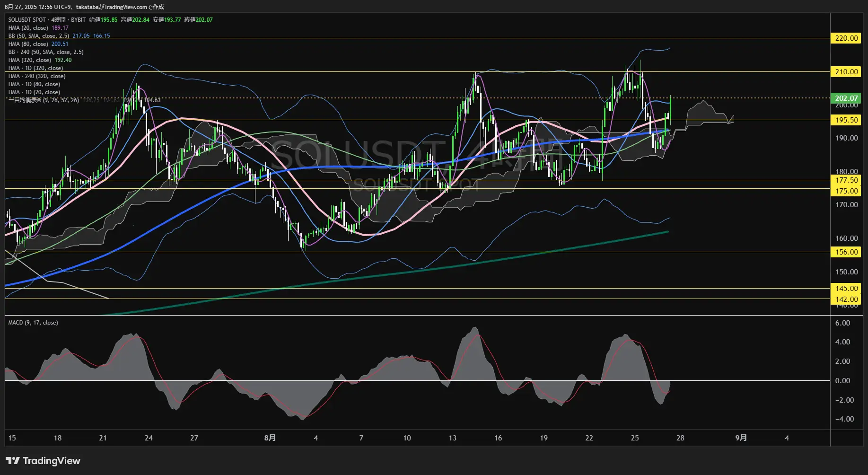Click the BB (50, SMA, close, 2.5) legend
This screenshot has width=868, height=475.
click(39, 36)
